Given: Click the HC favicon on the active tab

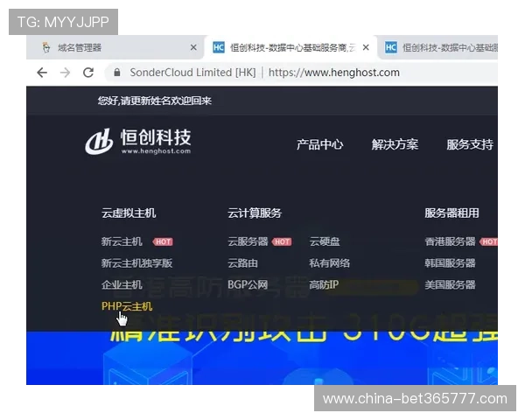Looking at the screenshot, I should click(219, 47).
